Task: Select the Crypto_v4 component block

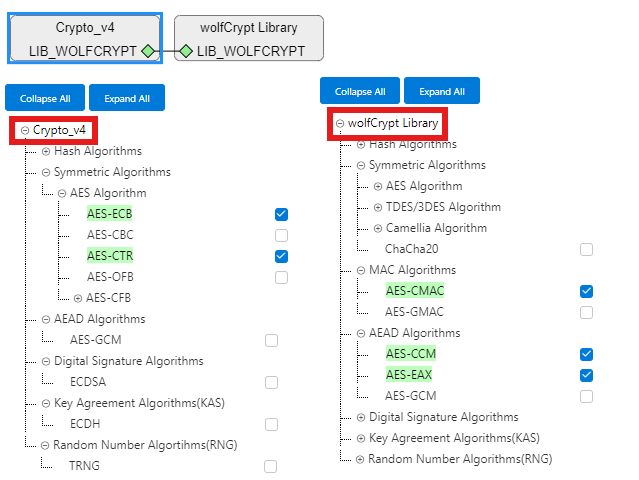Action: point(84,30)
